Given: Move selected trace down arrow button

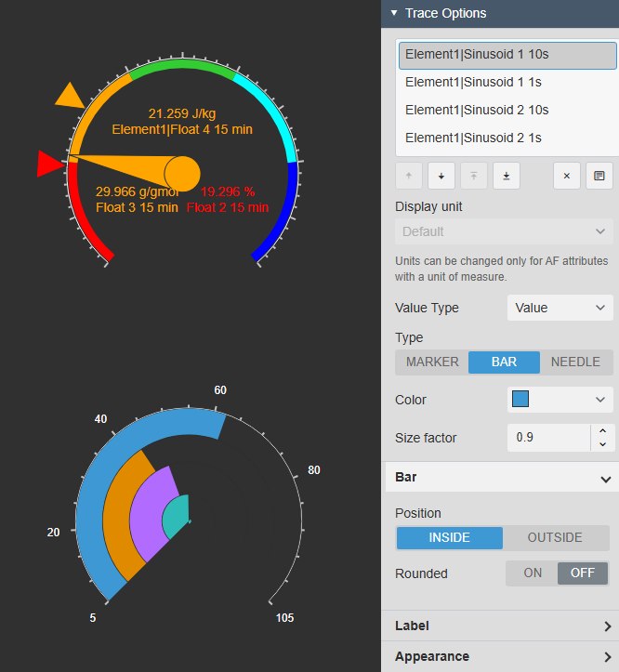Looking at the screenshot, I should [441, 176].
